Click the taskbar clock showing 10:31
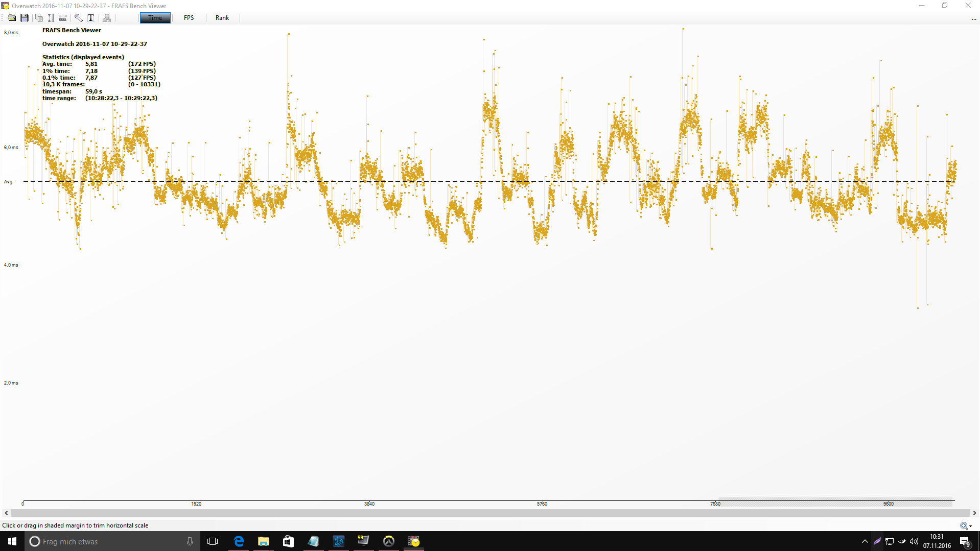 pyautogui.click(x=937, y=541)
